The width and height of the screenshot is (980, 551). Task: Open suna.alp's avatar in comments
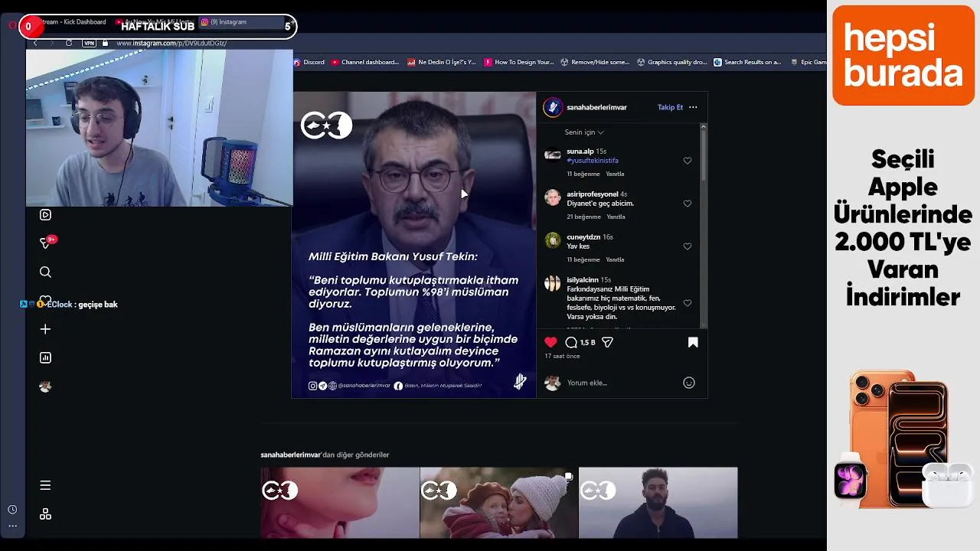(552, 155)
